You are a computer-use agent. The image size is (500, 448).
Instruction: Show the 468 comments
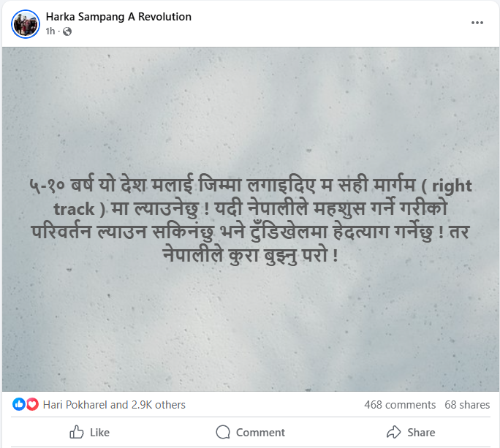coord(400,405)
